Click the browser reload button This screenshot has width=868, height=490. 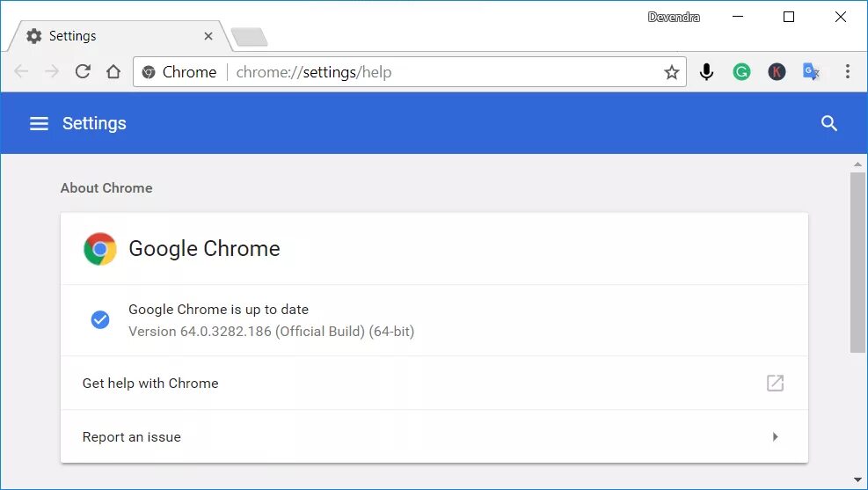tap(83, 72)
